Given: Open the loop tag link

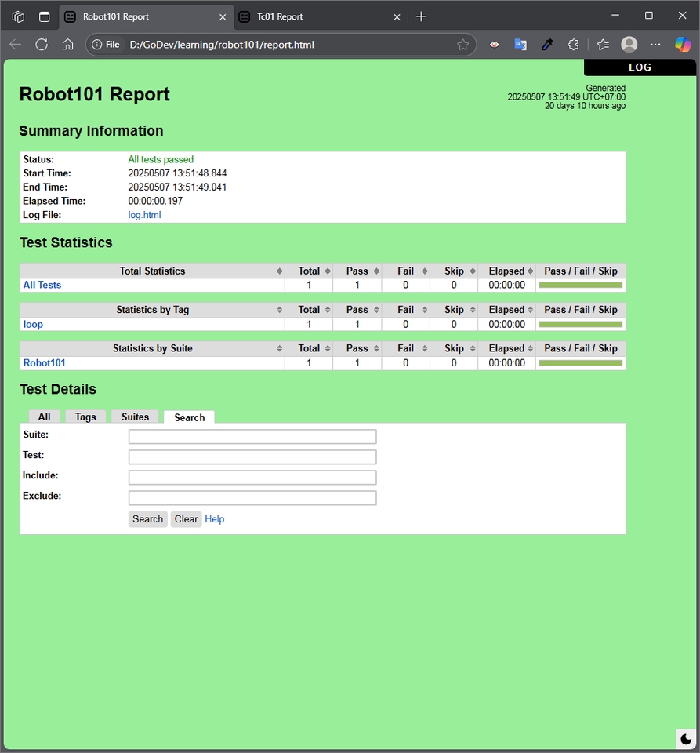Looking at the screenshot, I should point(33,324).
